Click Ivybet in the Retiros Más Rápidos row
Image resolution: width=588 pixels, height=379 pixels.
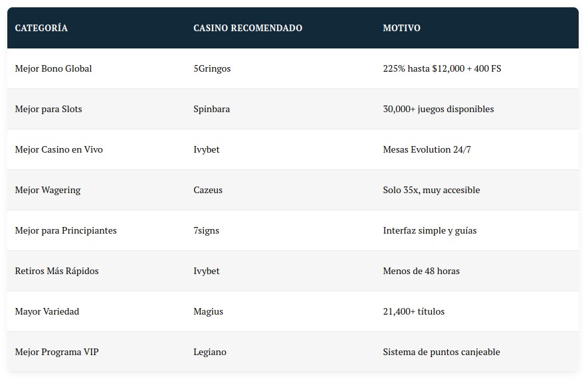click(x=206, y=271)
